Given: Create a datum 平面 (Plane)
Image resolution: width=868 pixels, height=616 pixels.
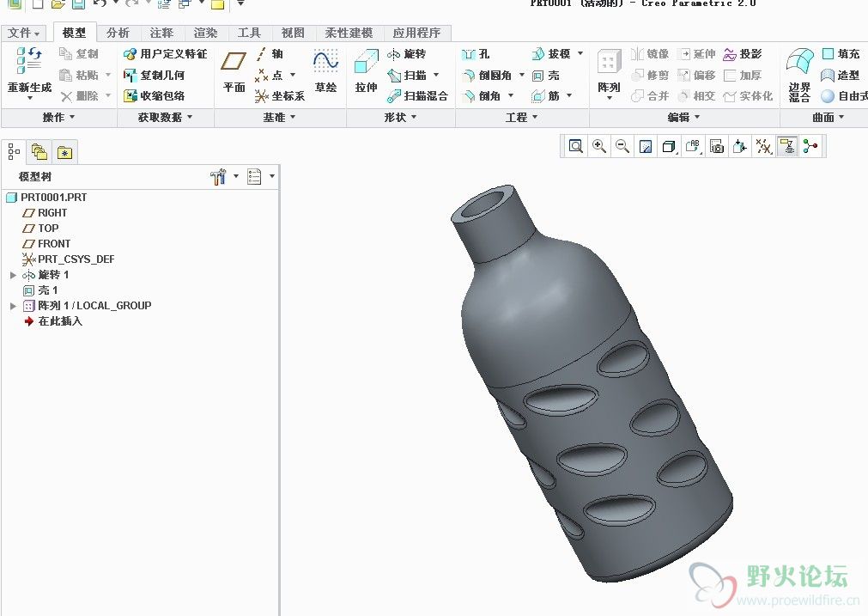Looking at the screenshot, I should pyautogui.click(x=234, y=70).
